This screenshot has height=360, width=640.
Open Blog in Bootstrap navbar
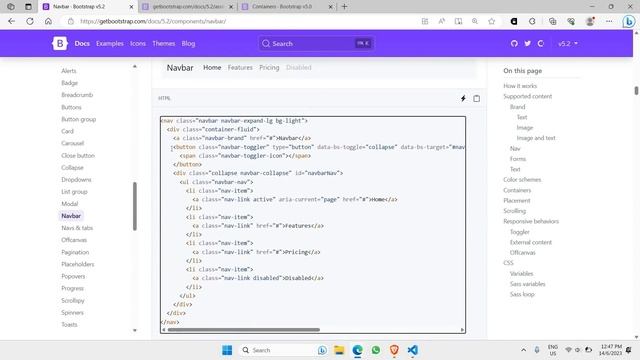[x=188, y=43]
